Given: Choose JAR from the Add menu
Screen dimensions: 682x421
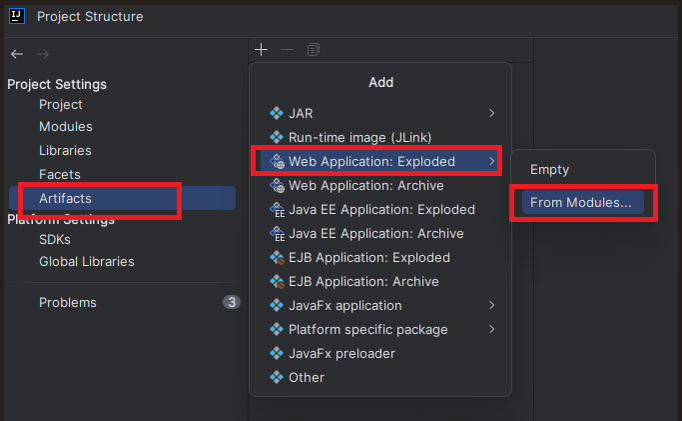Looking at the screenshot, I should click(x=381, y=113).
